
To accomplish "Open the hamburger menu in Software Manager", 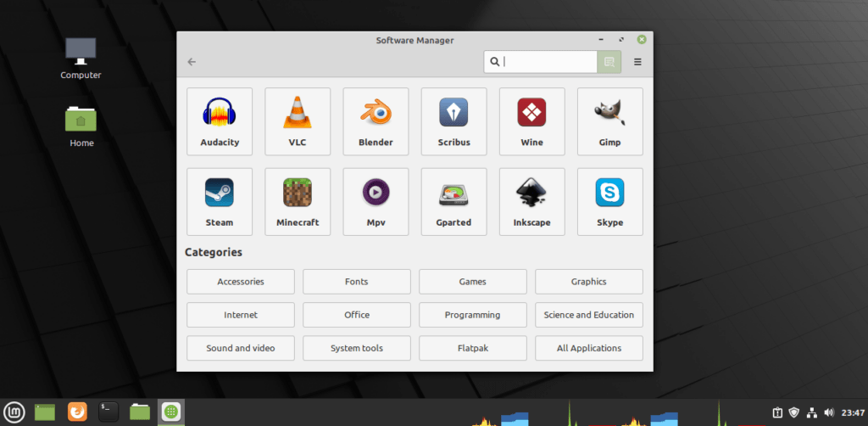I will [x=637, y=62].
